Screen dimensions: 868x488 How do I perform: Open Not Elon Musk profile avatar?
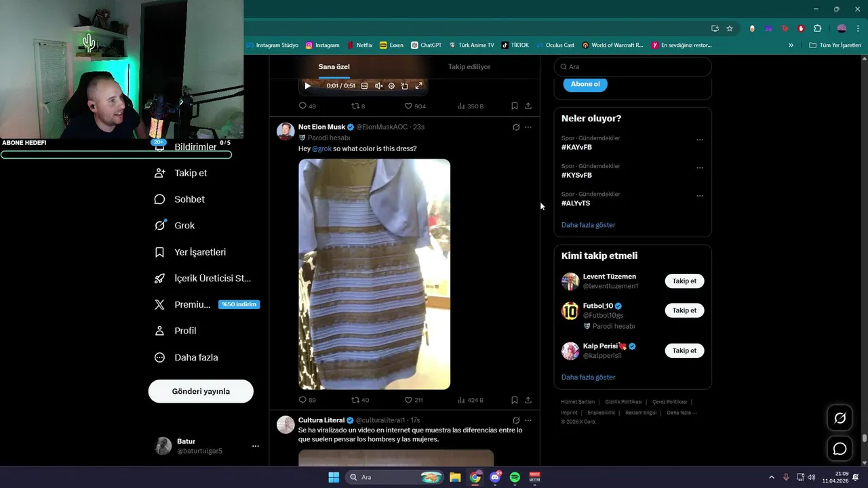pos(285,131)
